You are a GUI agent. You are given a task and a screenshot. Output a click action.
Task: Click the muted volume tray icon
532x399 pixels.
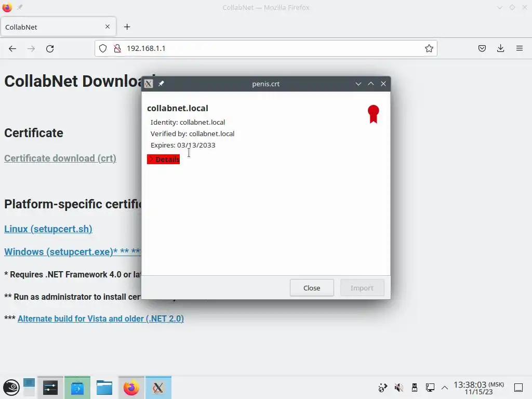pyautogui.click(x=398, y=388)
